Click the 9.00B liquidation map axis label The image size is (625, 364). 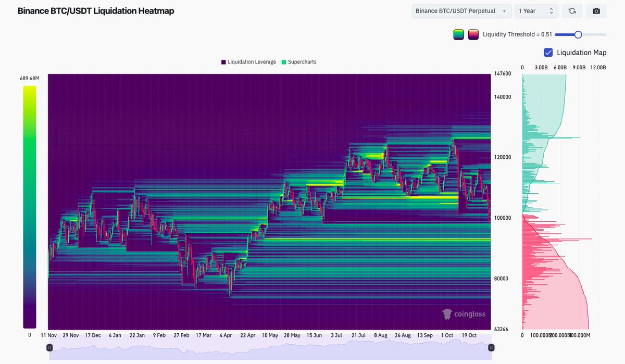point(580,68)
